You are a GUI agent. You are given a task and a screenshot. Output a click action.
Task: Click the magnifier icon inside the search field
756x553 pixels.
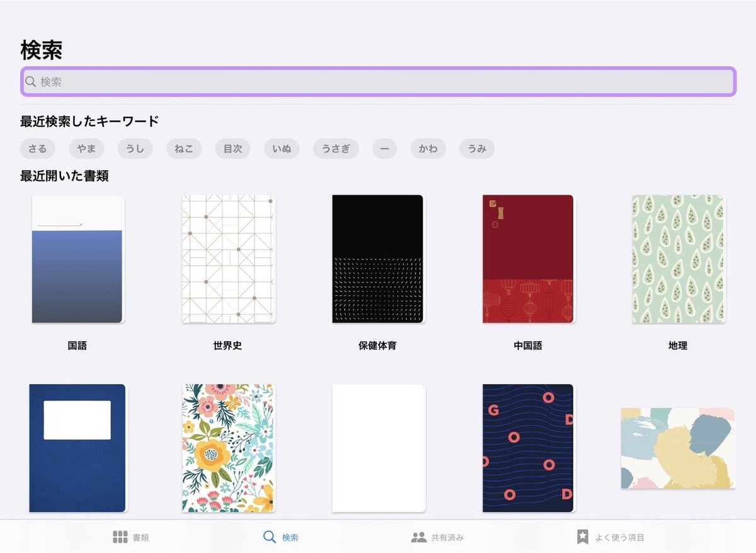click(x=30, y=82)
